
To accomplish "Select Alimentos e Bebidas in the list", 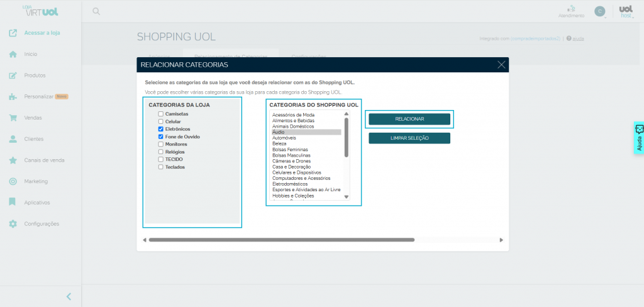I will click(306, 121).
